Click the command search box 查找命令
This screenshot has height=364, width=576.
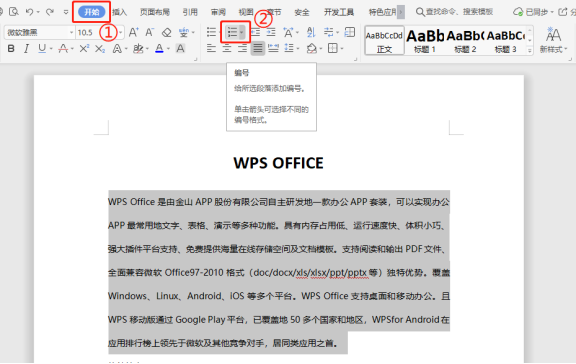(454, 12)
